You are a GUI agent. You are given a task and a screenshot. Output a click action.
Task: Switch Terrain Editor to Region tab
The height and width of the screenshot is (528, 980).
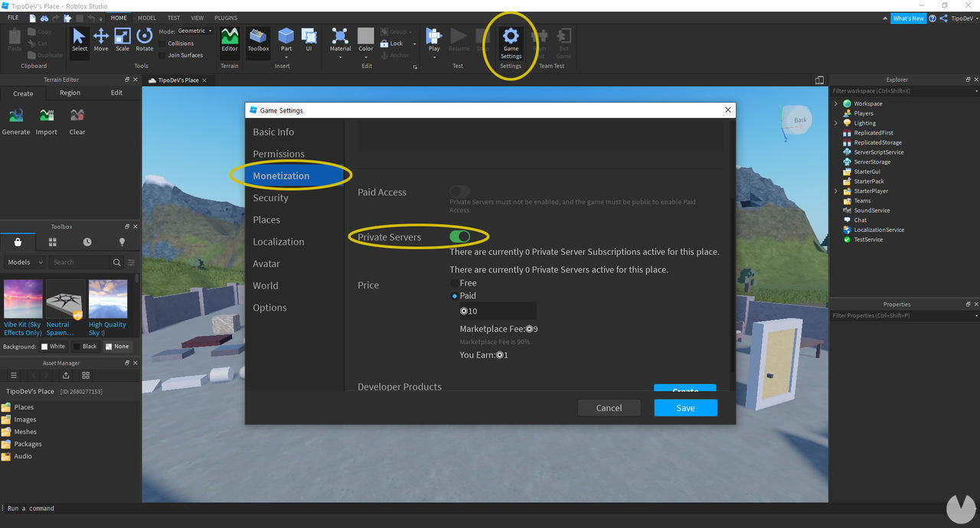(70, 93)
